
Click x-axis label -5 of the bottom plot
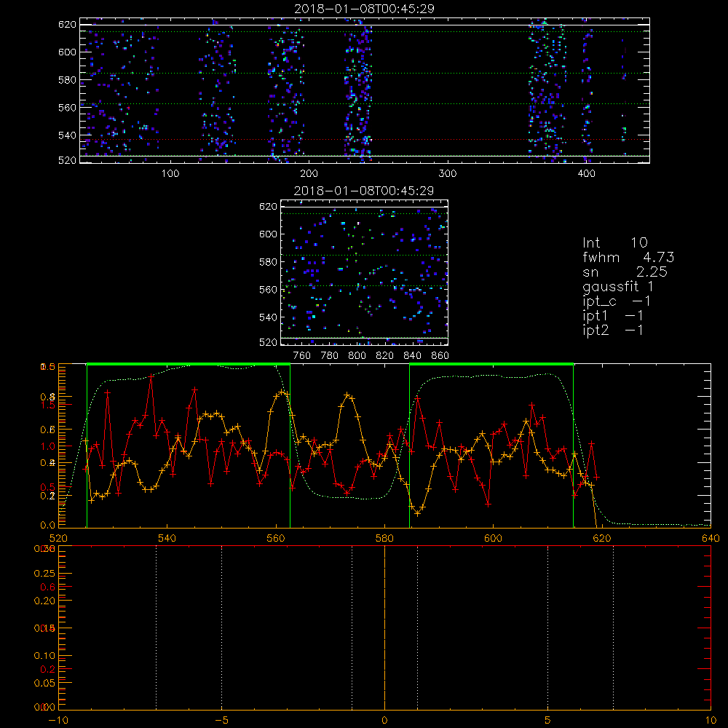tap(221, 720)
